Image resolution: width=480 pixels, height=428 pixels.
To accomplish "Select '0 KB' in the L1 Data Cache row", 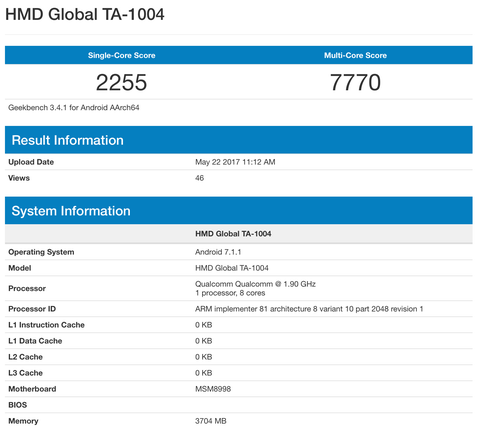I will pos(204,341).
